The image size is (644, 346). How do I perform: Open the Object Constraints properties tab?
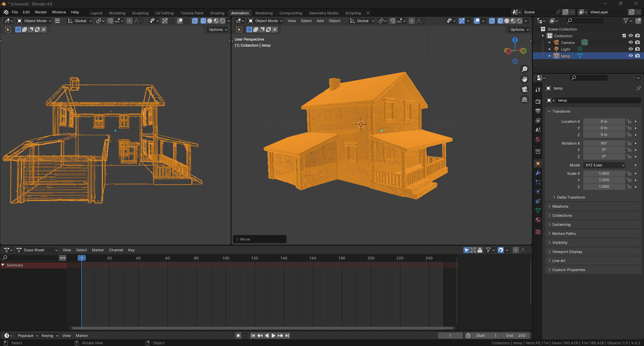click(538, 201)
